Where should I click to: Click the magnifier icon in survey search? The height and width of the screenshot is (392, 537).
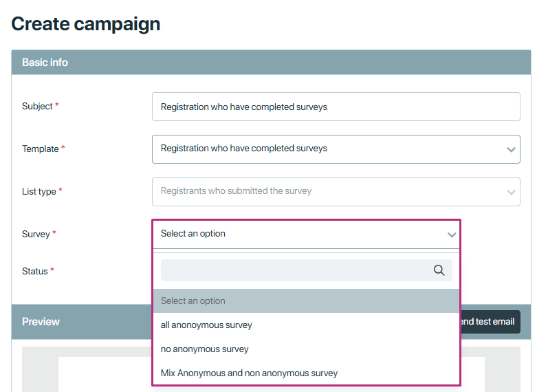[x=439, y=270]
